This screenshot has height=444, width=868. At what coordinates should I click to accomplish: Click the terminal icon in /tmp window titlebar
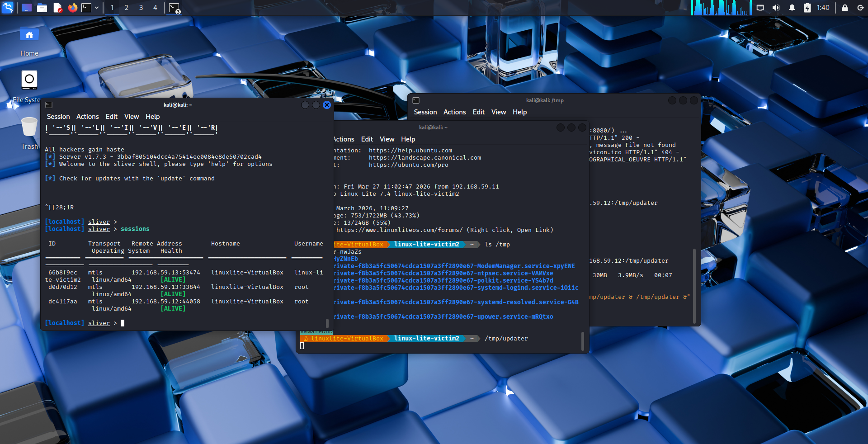pos(416,100)
